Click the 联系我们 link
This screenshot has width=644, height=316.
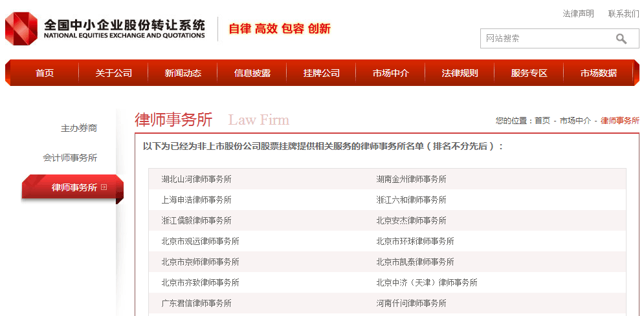pos(623,14)
